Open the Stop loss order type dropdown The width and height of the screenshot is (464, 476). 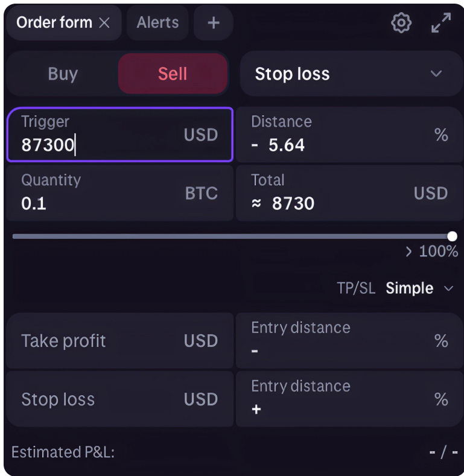[351, 74]
